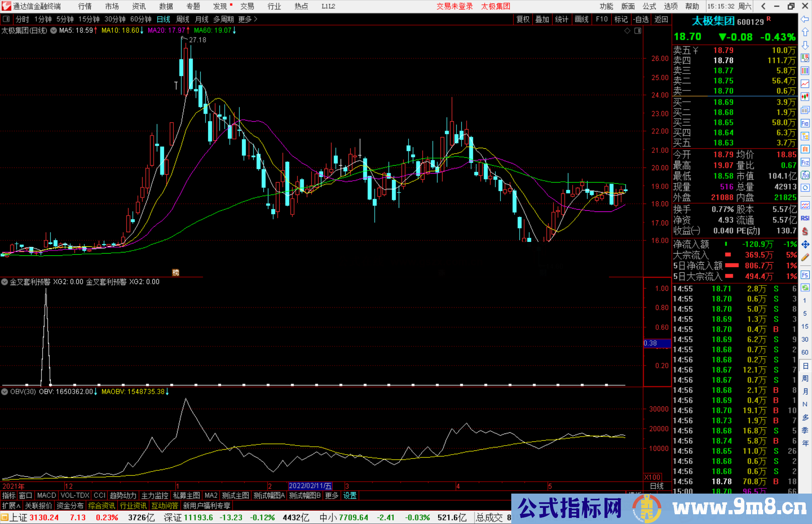The image size is (812, 524).
Task: Click the 2022/02/11 date marker on timeline
Action: click(x=310, y=486)
